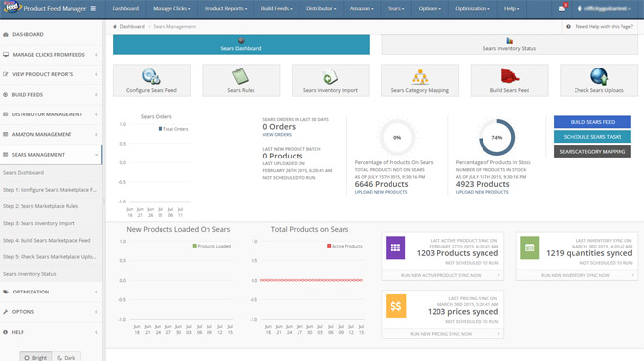The image size is (644, 361).
Task: Click the Schedule Sears Tasks button
Action: coord(592,137)
